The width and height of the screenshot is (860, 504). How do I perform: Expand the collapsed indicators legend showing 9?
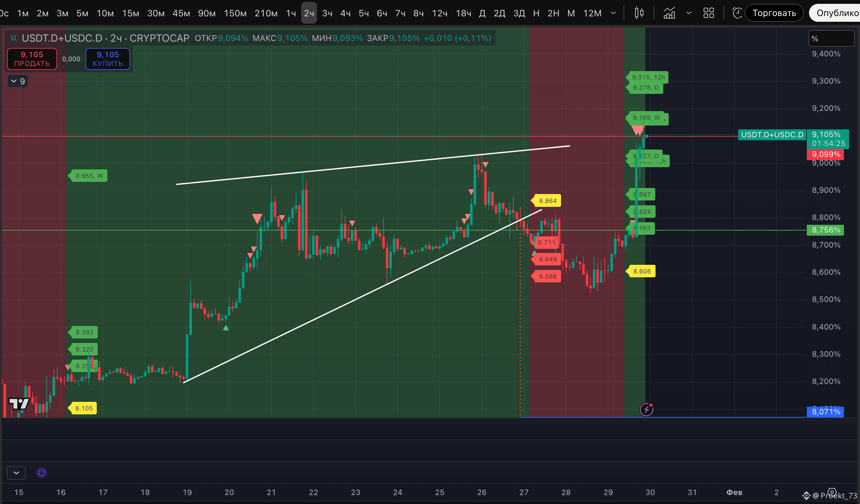coord(18,81)
